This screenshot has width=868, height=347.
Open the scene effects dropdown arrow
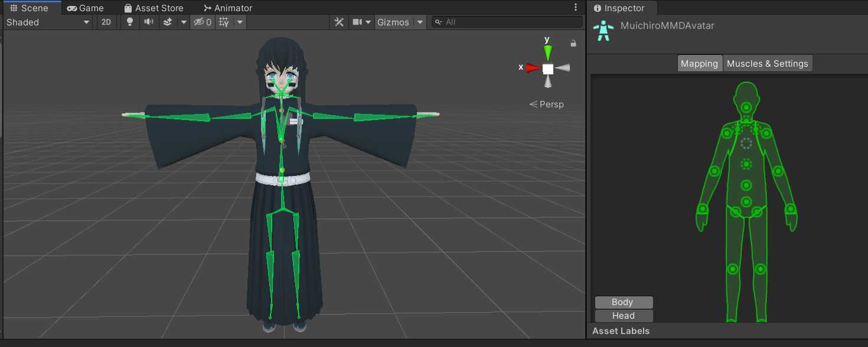[184, 22]
